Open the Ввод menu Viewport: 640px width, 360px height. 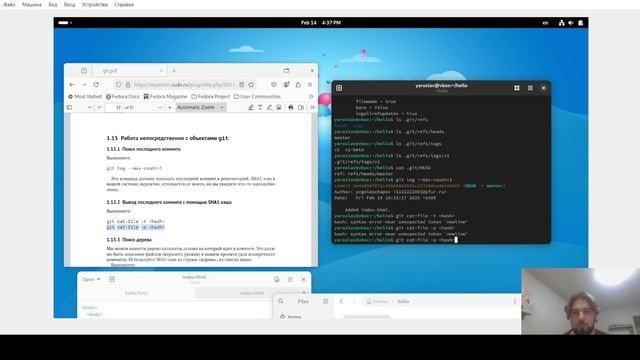click(69, 5)
